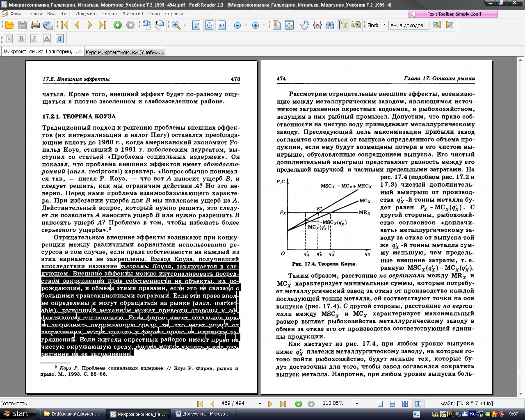
Task: Find next occurrence
Action: coord(450,25)
